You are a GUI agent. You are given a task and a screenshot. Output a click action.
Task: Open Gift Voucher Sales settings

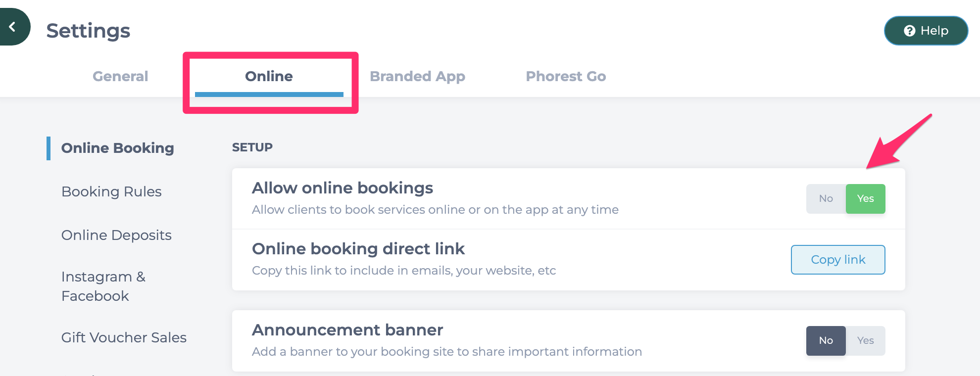click(124, 337)
